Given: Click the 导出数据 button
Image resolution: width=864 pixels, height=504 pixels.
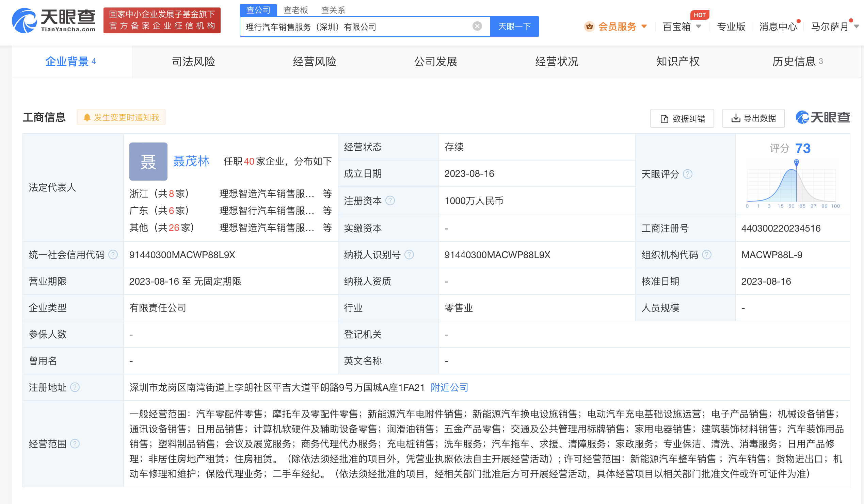Looking at the screenshot, I should point(753,118).
